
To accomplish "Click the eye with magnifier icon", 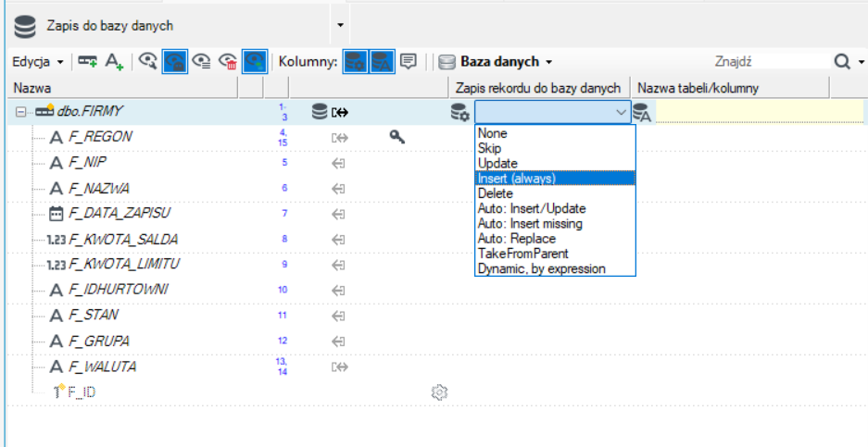I will coord(148,61).
